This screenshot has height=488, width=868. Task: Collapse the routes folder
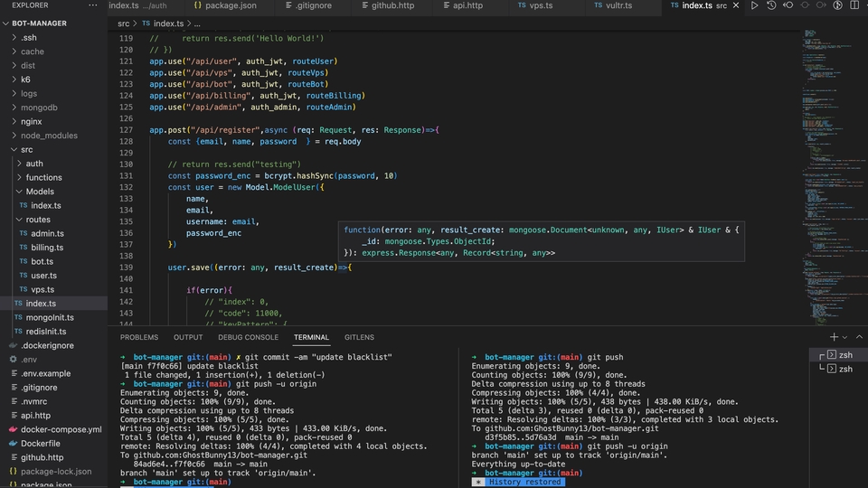click(19, 219)
